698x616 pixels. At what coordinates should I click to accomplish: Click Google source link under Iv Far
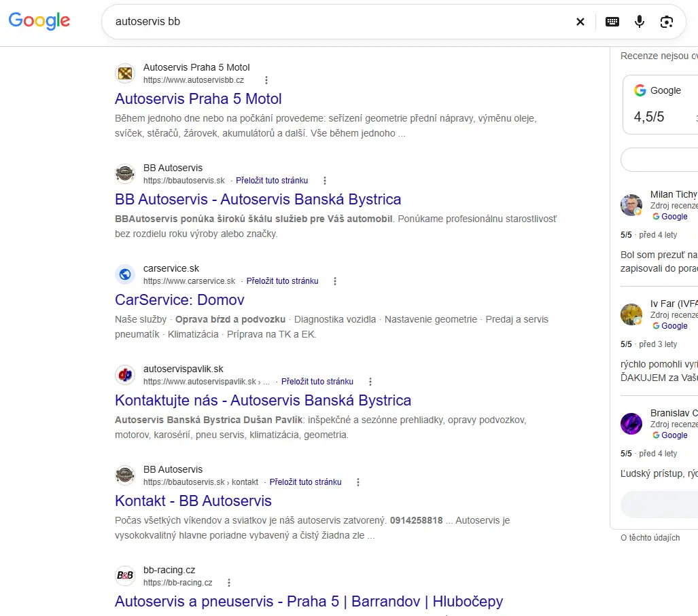point(670,326)
